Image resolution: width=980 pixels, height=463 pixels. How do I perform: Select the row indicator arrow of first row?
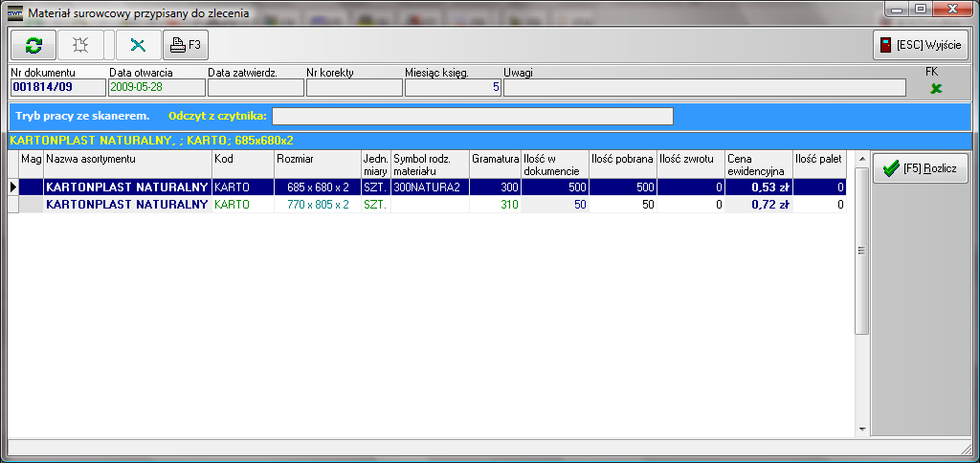click(13, 187)
